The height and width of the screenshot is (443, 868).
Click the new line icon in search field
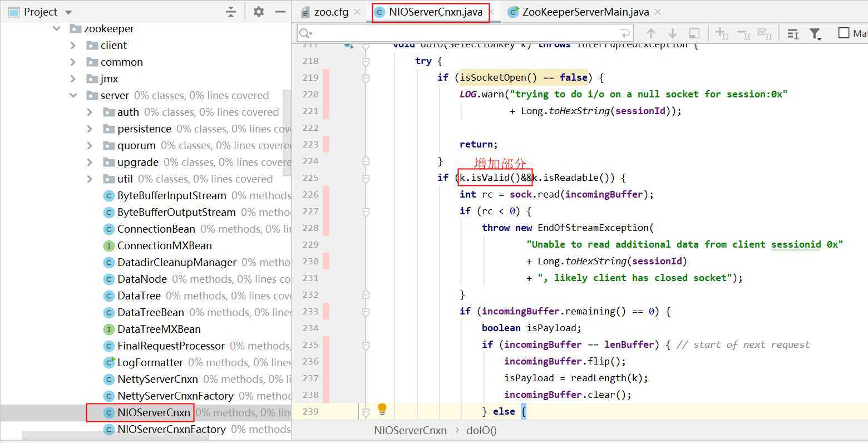(x=625, y=33)
